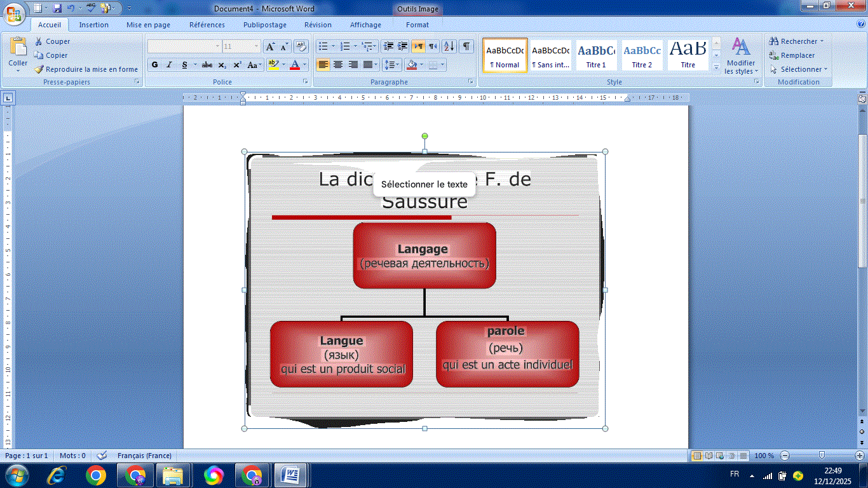Screen dimensions: 868x488
Task: Open the Mise en page tab
Action: point(148,25)
